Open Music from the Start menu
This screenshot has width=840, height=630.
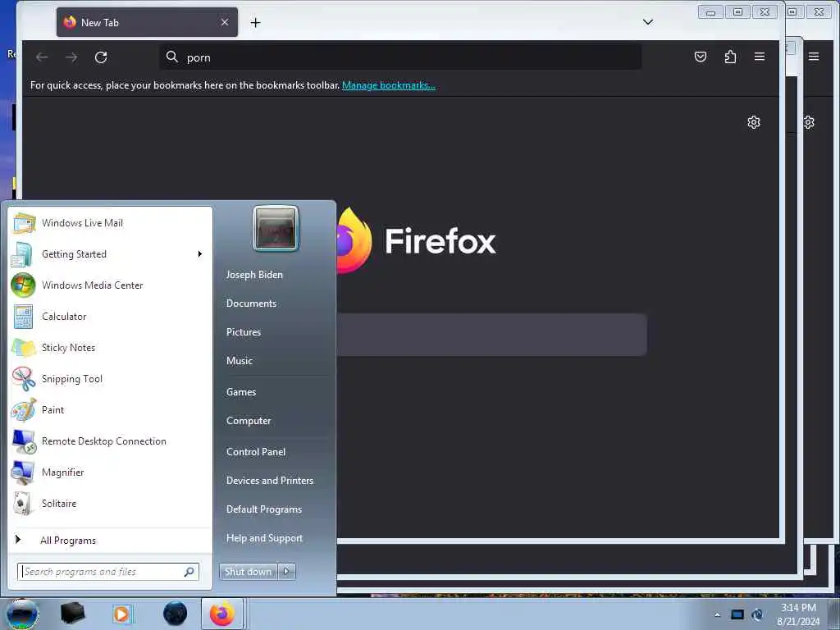tap(240, 361)
